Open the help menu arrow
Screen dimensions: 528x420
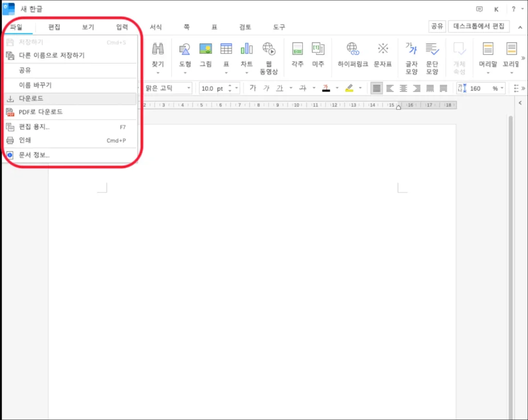tap(522, 9)
